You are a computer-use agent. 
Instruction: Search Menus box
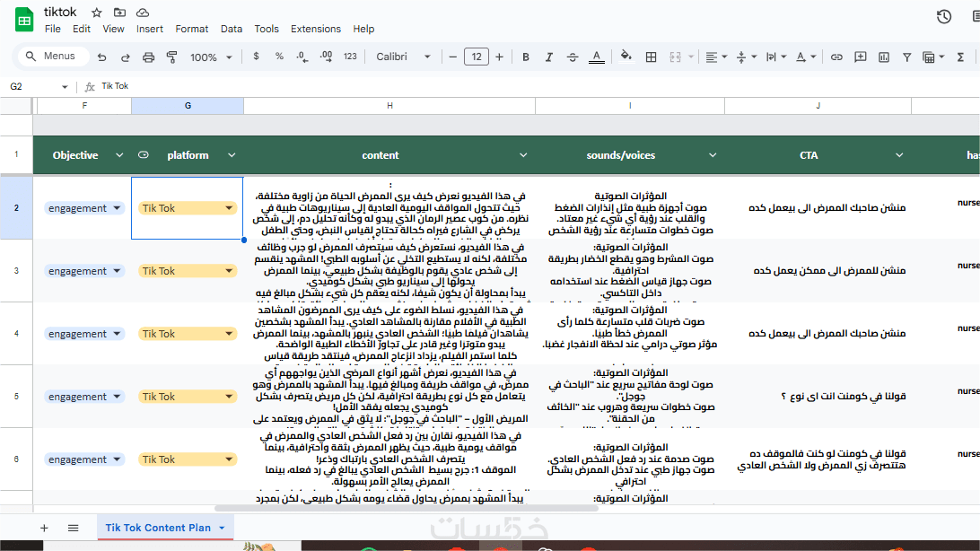click(x=52, y=57)
